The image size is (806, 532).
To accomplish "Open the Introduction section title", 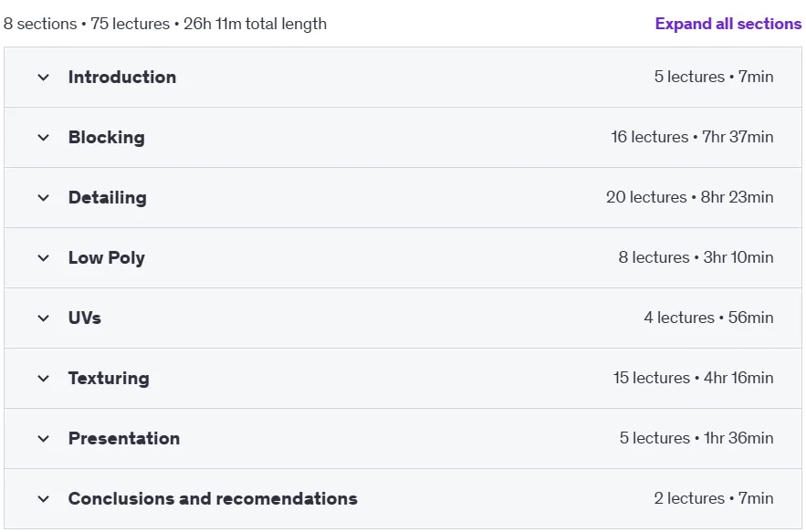I will 122,77.
